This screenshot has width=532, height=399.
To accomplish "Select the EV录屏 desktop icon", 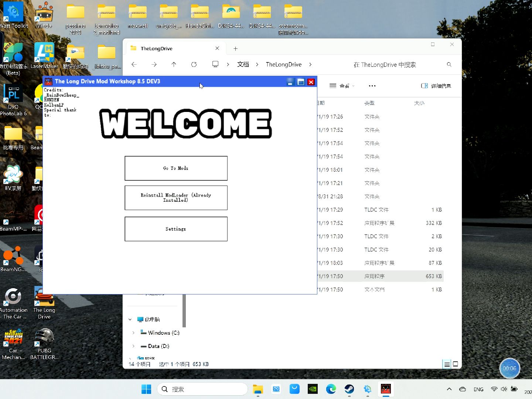I will click(x=13, y=178).
